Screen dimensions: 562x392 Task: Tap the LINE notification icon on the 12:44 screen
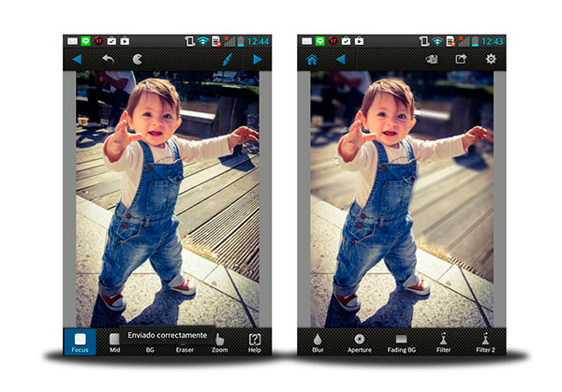coord(85,41)
